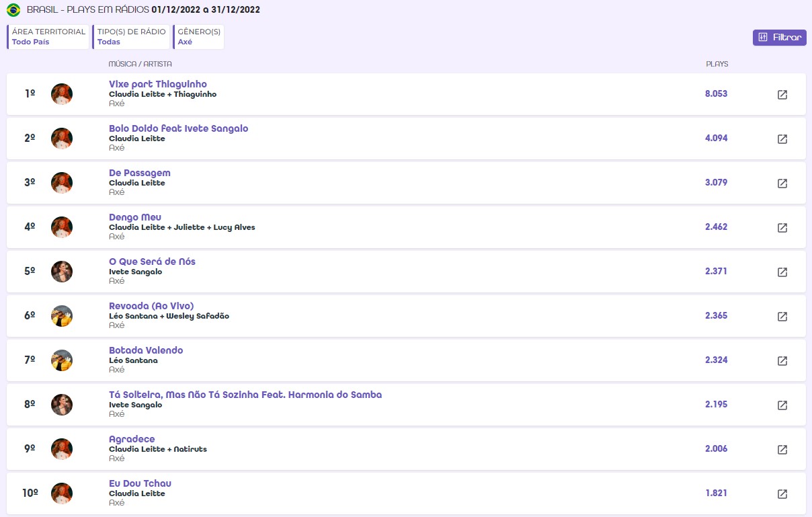
Task: Open song Agradece
Action: [x=132, y=439]
